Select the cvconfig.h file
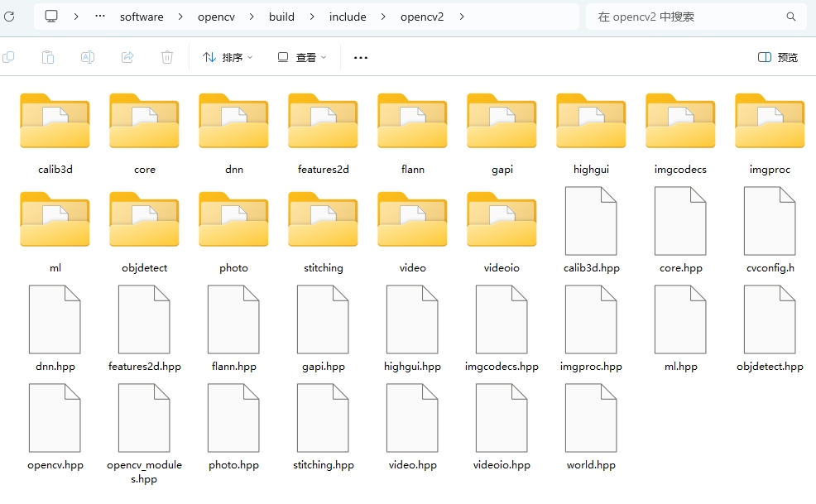This screenshot has height=504, width=816. pyautogui.click(x=770, y=231)
